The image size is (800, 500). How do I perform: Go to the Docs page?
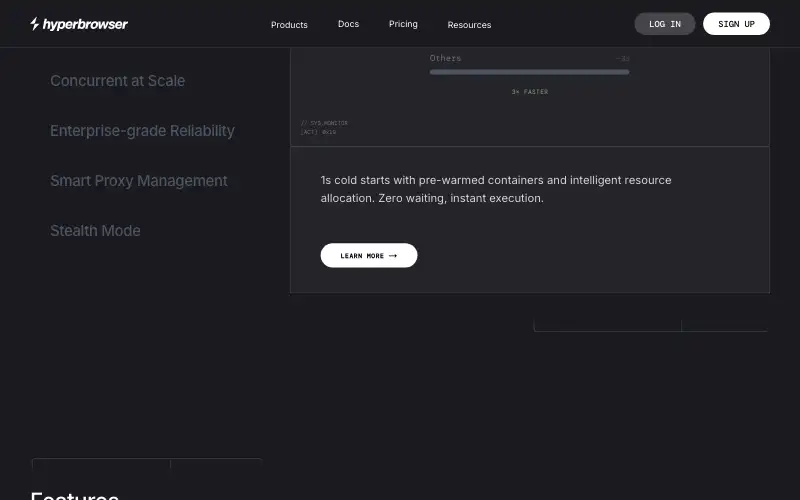click(348, 24)
